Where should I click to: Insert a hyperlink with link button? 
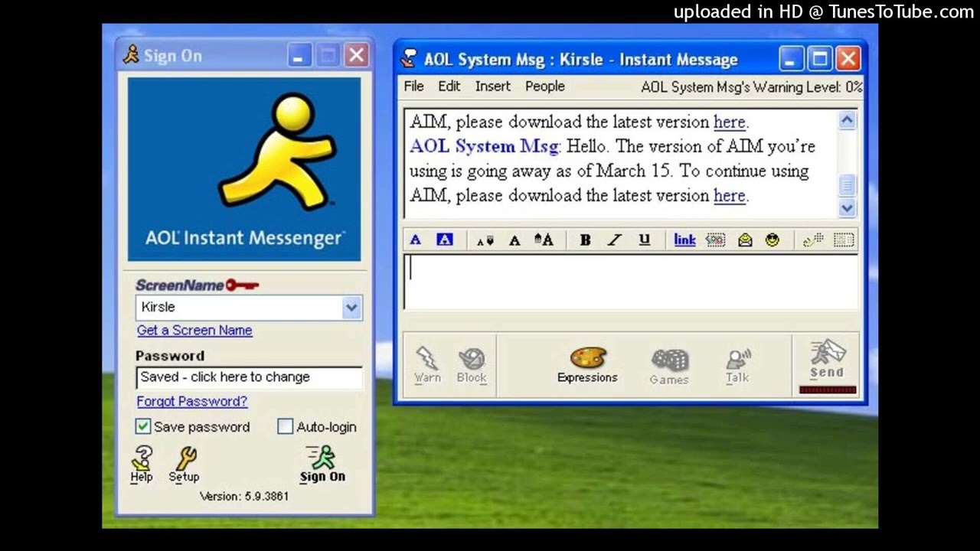[x=684, y=240]
